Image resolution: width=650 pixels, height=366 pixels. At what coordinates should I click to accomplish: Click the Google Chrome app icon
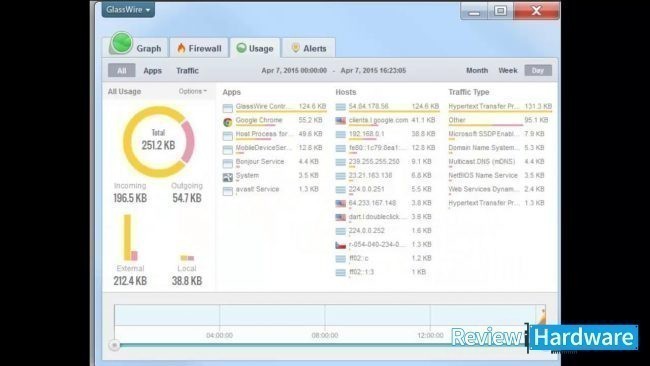tap(228, 122)
